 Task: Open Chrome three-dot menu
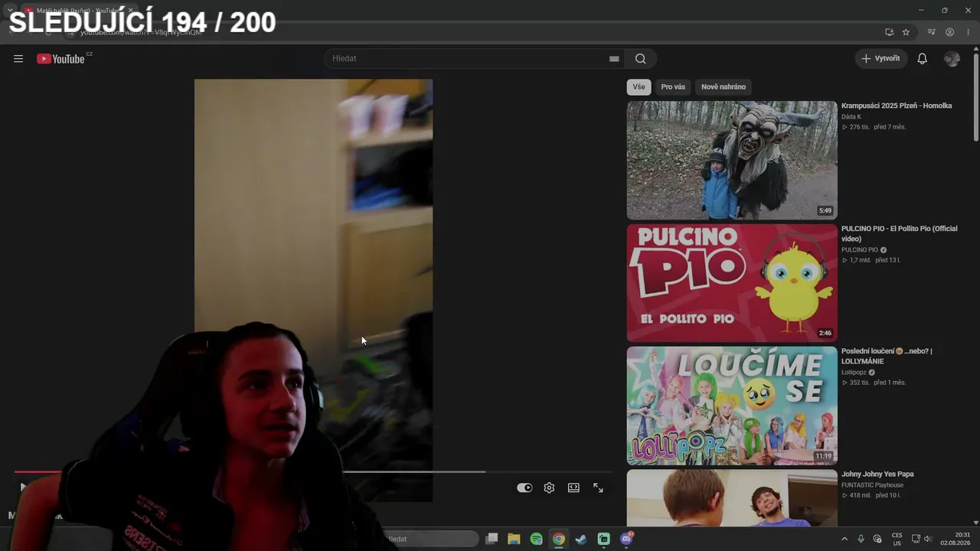[969, 32]
